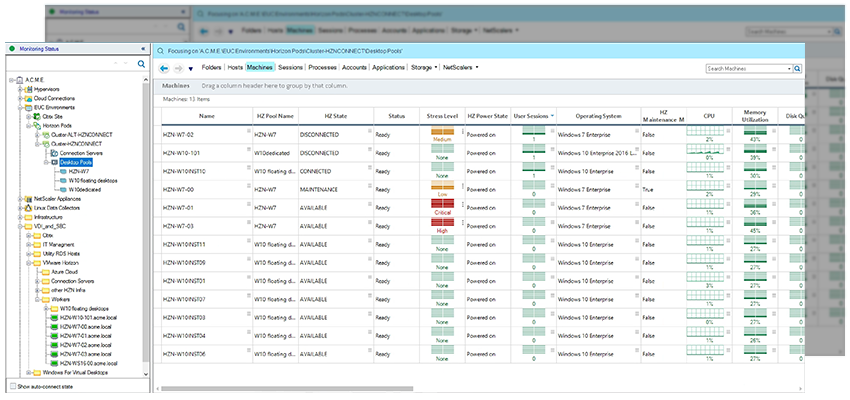
Task: Sort by the CPU column header
Action: click(709, 116)
